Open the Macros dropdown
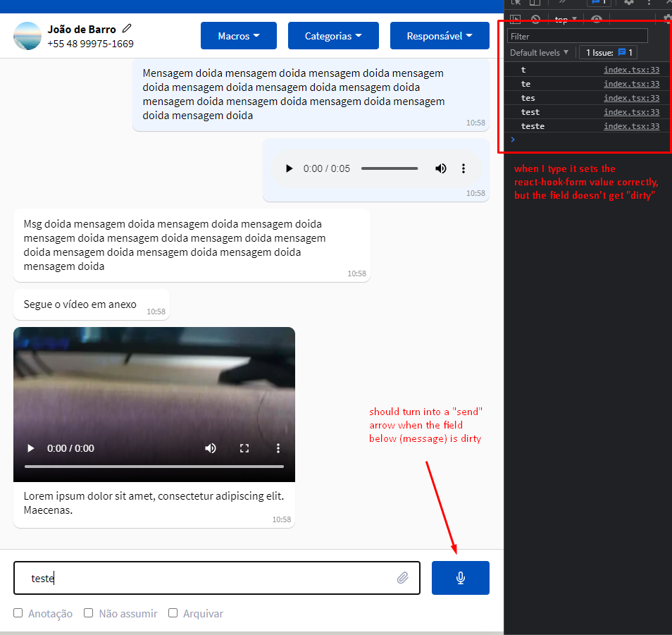This screenshot has height=635, width=672. pos(238,35)
